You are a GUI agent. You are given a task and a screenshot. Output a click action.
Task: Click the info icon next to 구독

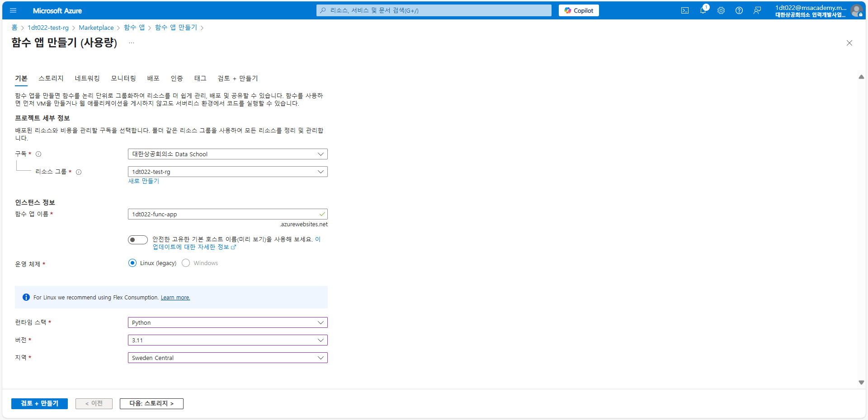pos(38,154)
